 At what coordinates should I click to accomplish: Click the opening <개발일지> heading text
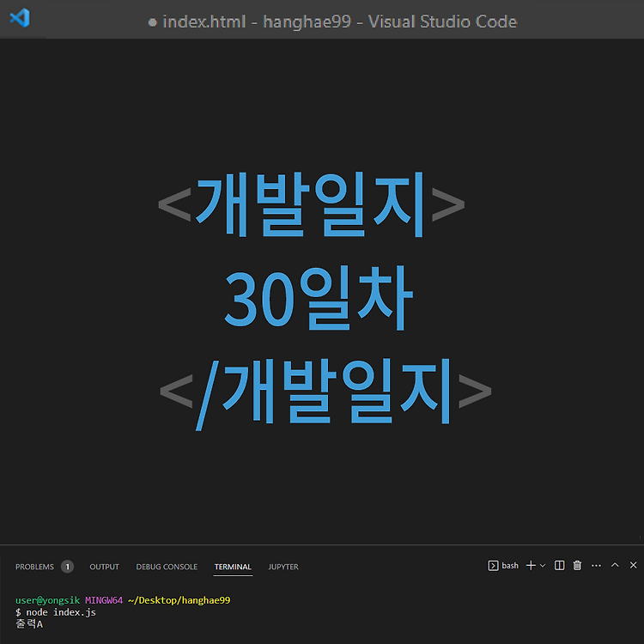[x=312, y=204]
